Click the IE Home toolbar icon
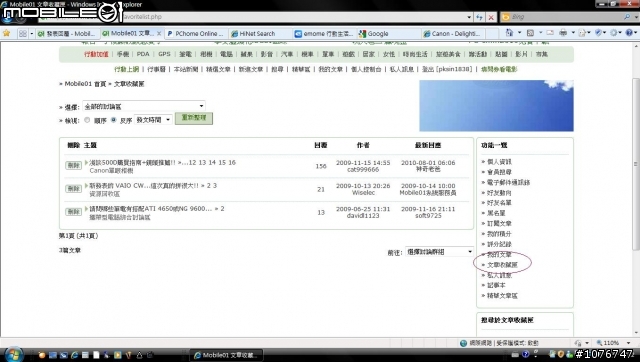This screenshot has width=640, height=362. (x=509, y=33)
